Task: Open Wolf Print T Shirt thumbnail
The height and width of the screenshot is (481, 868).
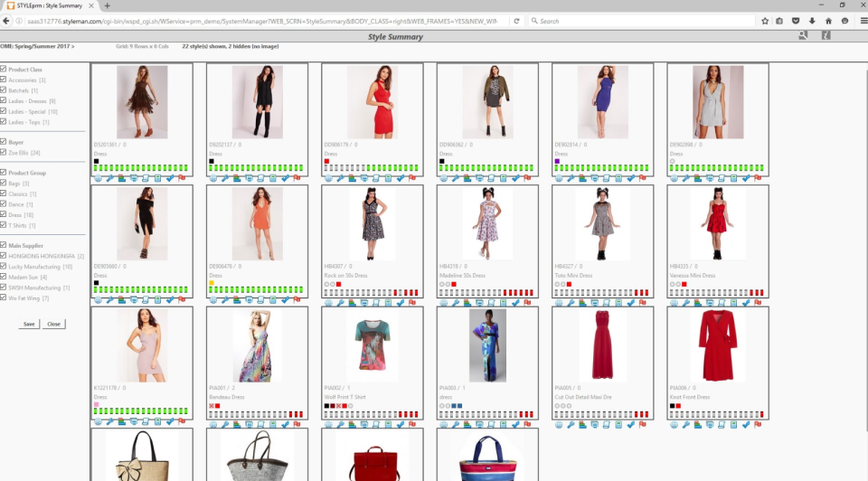Action: (x=373, y=345)
